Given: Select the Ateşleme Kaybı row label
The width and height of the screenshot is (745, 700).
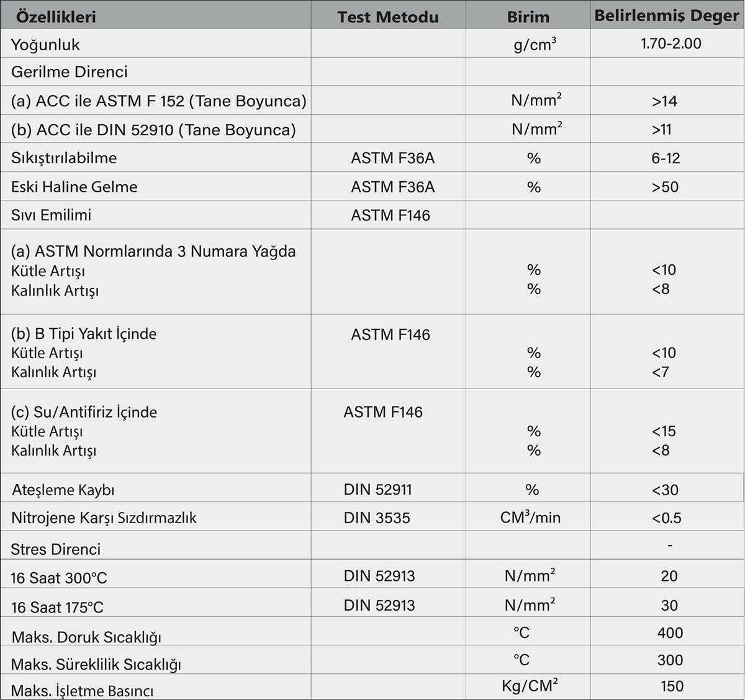Looking at the screenshot, I should click(x=63, y=490).
